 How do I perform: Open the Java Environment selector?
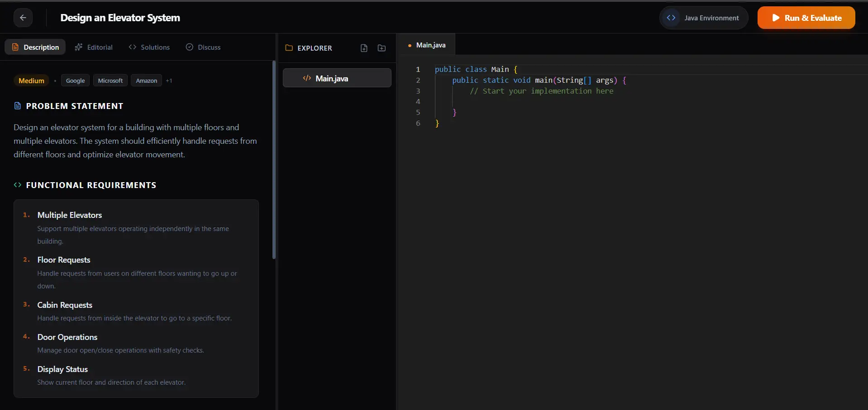tap(704, 18)
